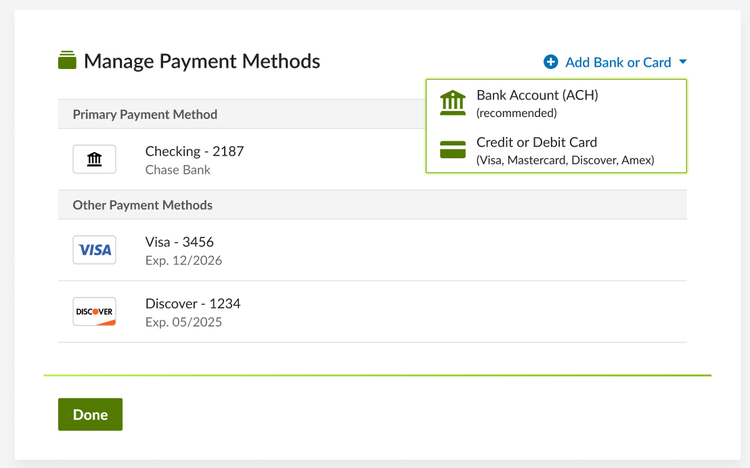Click the Chase Bank label
This screenshot has height=468, width=750.
coord(177,170)
